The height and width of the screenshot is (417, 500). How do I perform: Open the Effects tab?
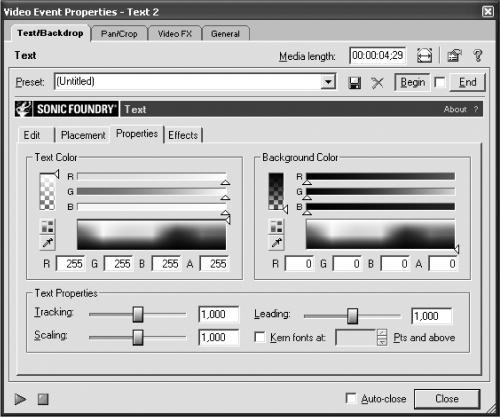tap(183, 135)
